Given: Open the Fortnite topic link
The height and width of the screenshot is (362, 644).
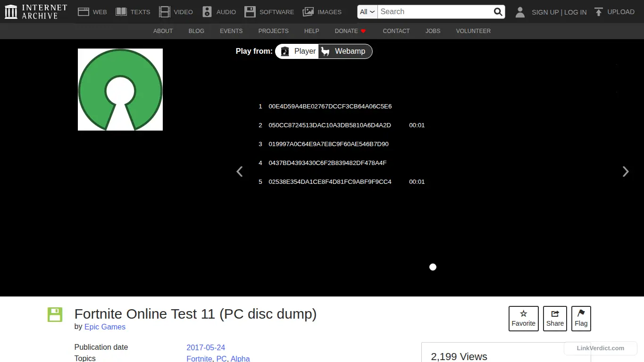Looking at the screenshot, I should (x=199, y=359).
